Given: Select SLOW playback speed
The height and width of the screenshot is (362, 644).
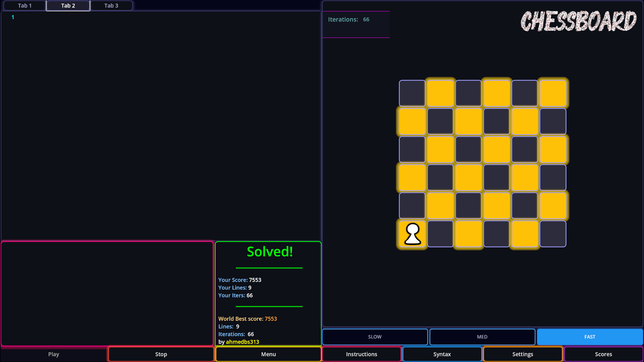Looking at the screenshot, I should 375,337.
